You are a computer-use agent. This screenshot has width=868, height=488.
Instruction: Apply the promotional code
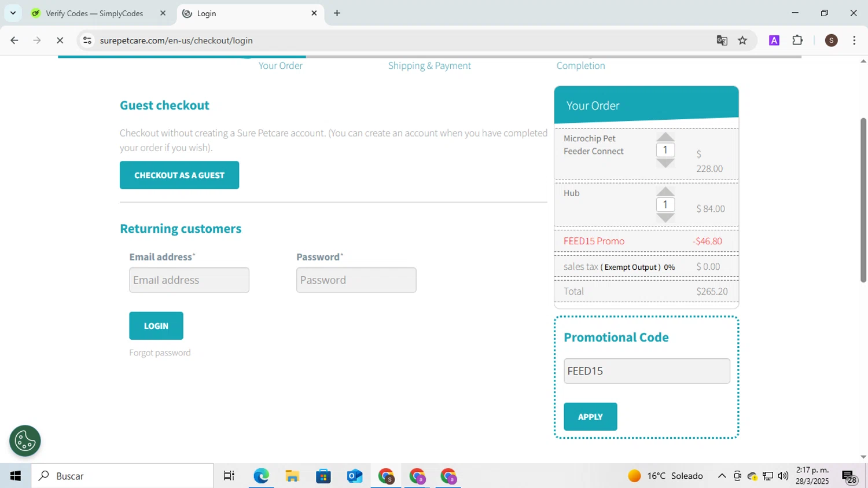click(x=590, y=417)
